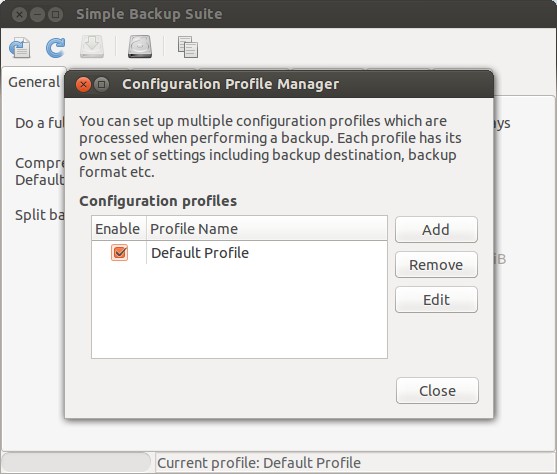Click the status bar progress indicator
This screenshot has width=557, height=474.
click(77, 462)
